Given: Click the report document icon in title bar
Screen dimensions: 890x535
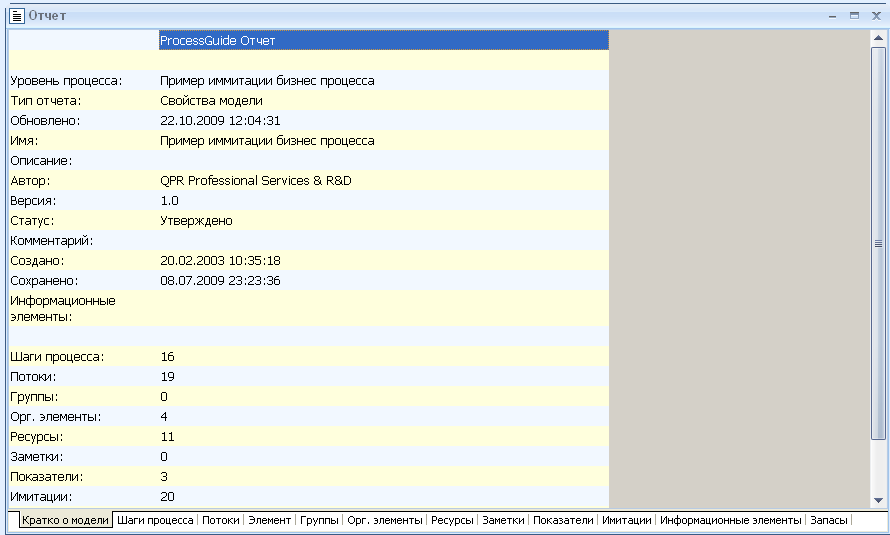Looking at the screenshot, I should coord(17,16).
